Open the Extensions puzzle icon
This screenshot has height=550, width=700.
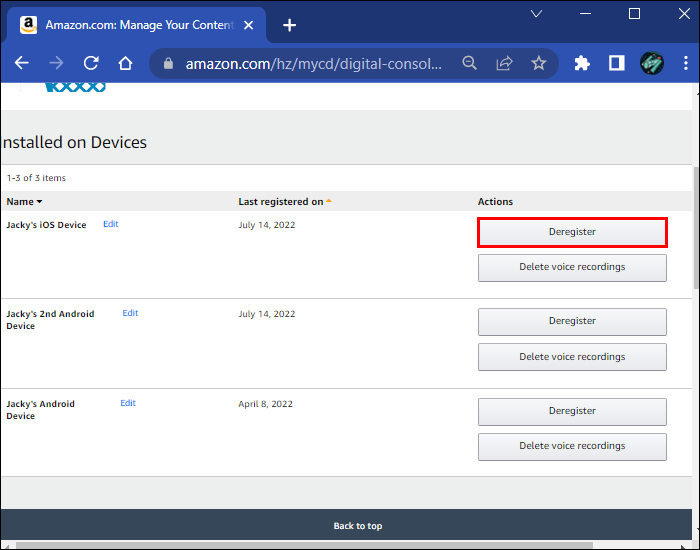tap(582, 63)
